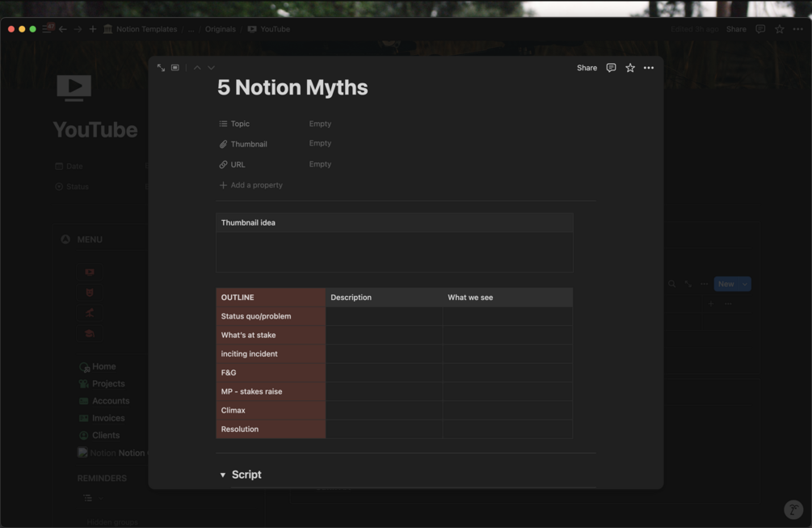Click the MP - stakes raise cell
Screen dimensions: 812x528
[271, 391]
